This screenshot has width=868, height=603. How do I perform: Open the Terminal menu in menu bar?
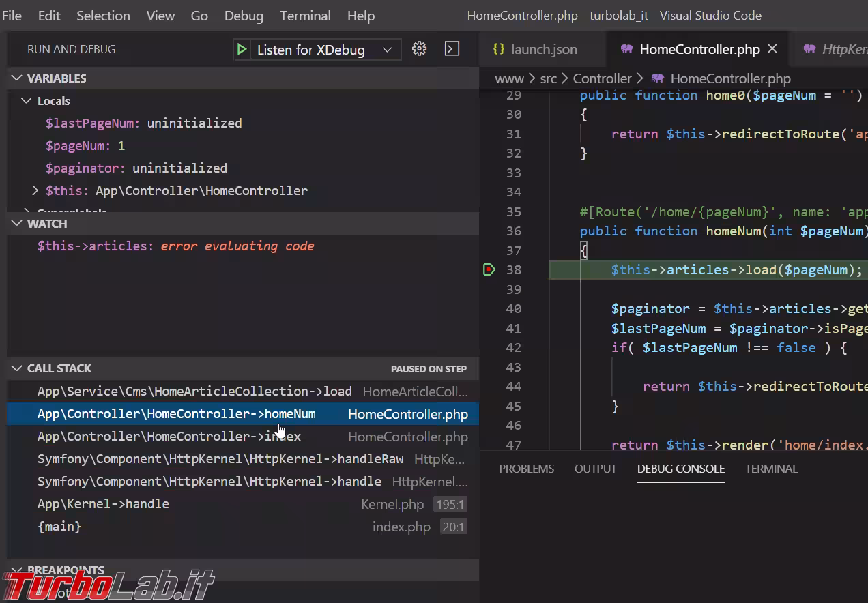coord(305,16)
